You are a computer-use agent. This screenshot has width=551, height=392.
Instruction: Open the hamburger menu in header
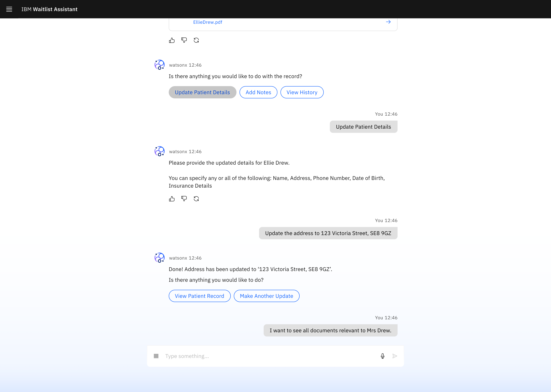(9, 9)
